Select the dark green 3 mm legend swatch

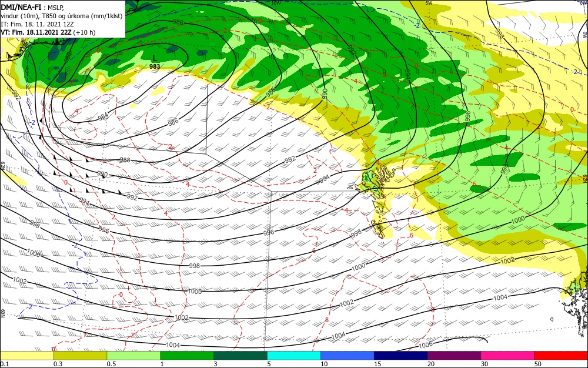(x=240, y=356)
